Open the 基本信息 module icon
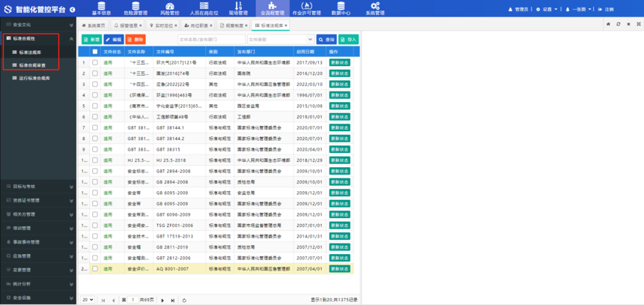Screen dimensions: 644x305 [101, 7]
